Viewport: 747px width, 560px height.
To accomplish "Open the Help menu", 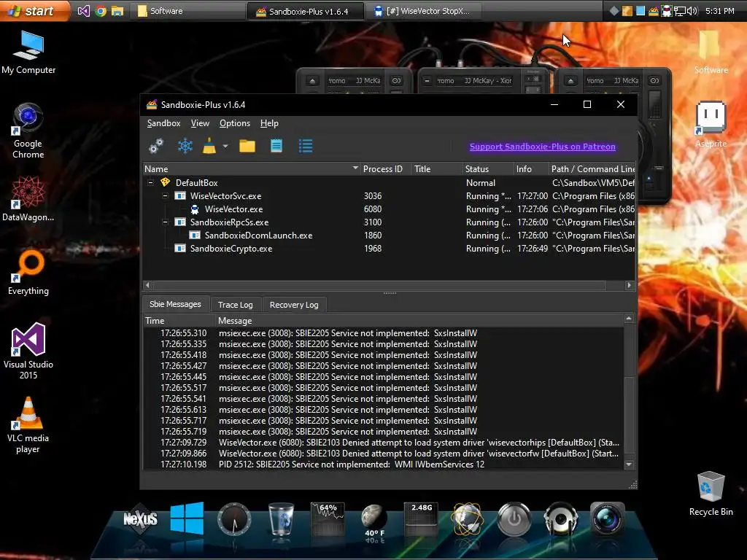I will point(269,123).
